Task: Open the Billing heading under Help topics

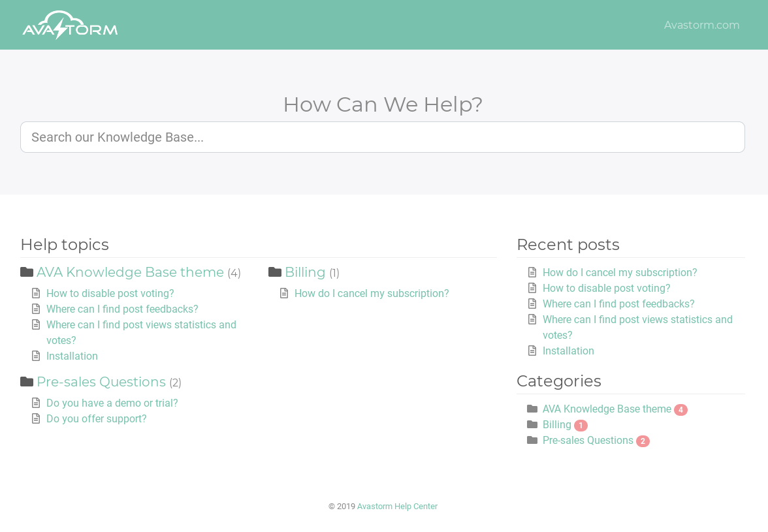Action: pos(305,272)
